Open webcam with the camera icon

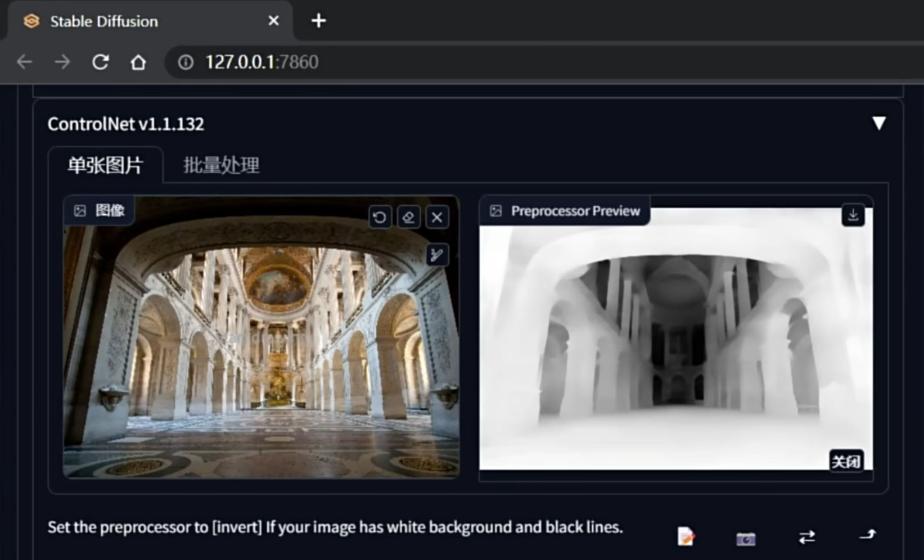click(746, 539)
